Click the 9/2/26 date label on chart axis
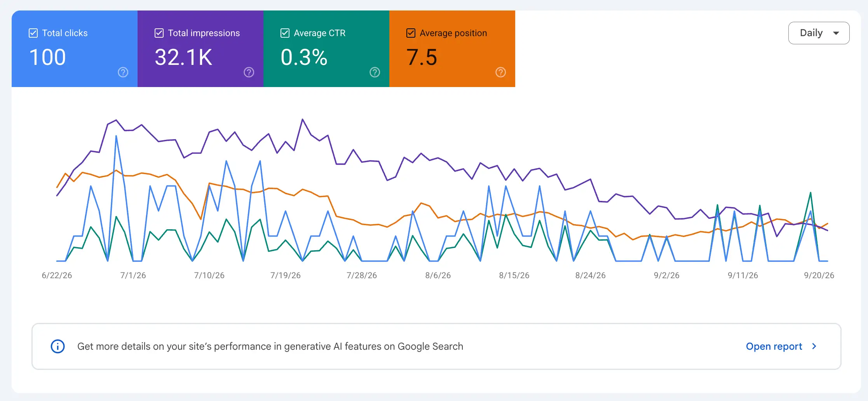 (667, 275)
